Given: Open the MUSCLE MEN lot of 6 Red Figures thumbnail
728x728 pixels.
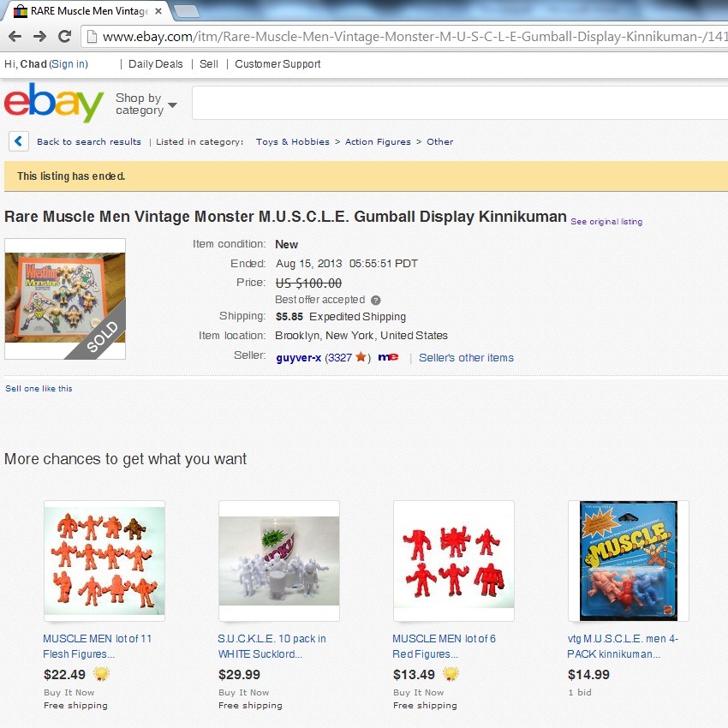Looking at the screenshot, I should click(x=454, y=560).
